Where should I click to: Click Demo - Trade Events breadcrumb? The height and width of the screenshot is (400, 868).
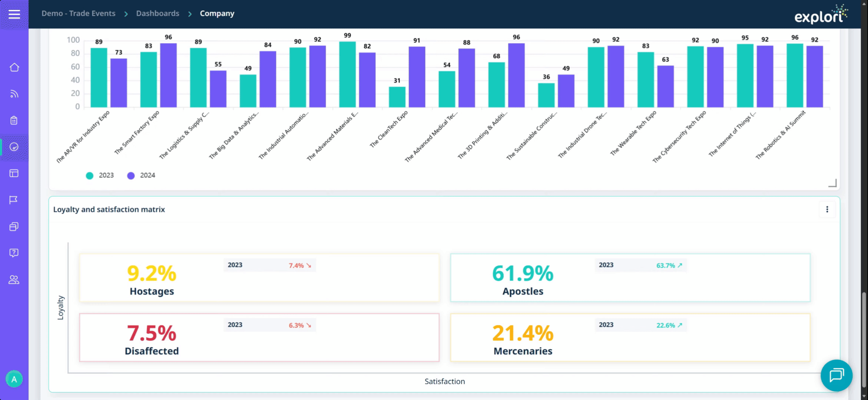(x=78, y=13)
